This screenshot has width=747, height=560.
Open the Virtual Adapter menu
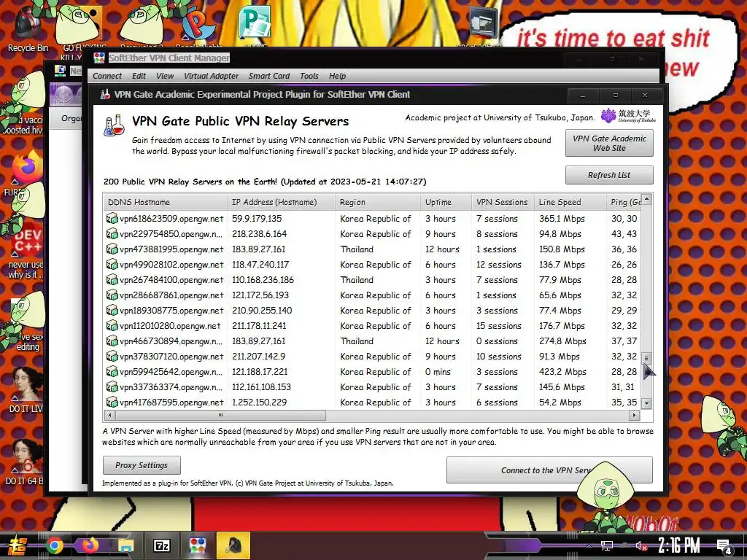211,76
